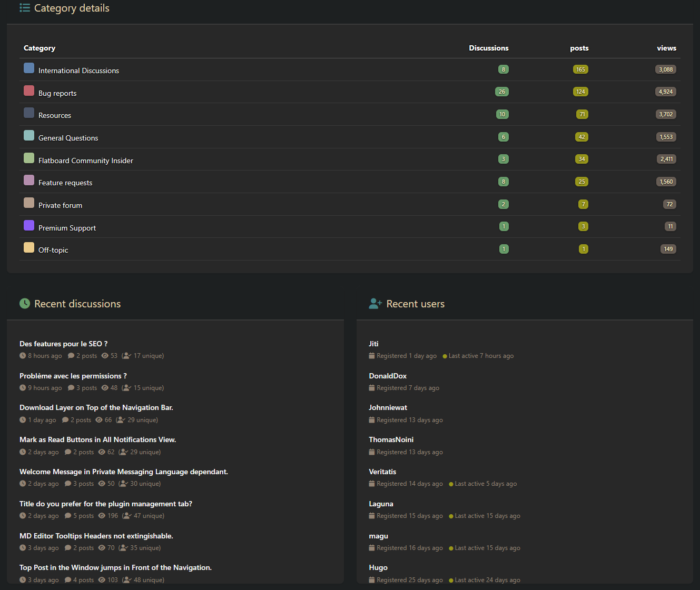The height and width of the screenshot is (590, 700).
Task: Click the Bug reports red color swatch
Action: click(29, 91)
